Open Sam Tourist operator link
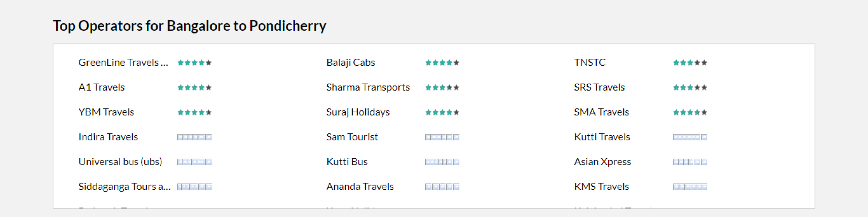This screenshot has width=868, height=217. [x=352, y=137]
